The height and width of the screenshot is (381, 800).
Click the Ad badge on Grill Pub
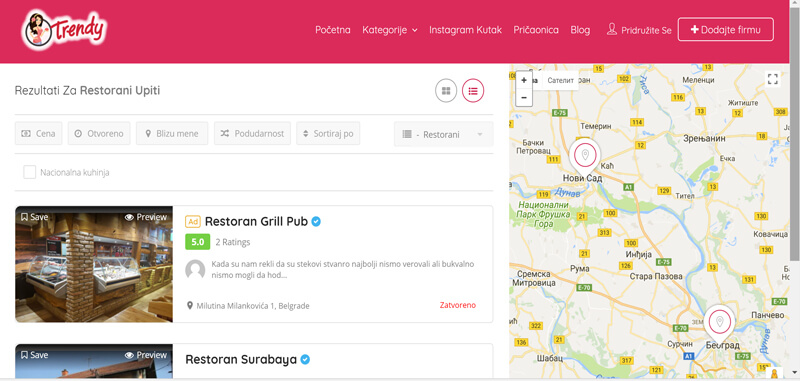click(x=192, y=222)
